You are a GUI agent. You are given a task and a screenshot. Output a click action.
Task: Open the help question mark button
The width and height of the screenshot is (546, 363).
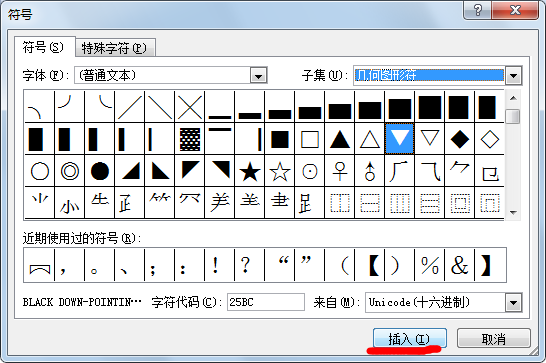478,10
